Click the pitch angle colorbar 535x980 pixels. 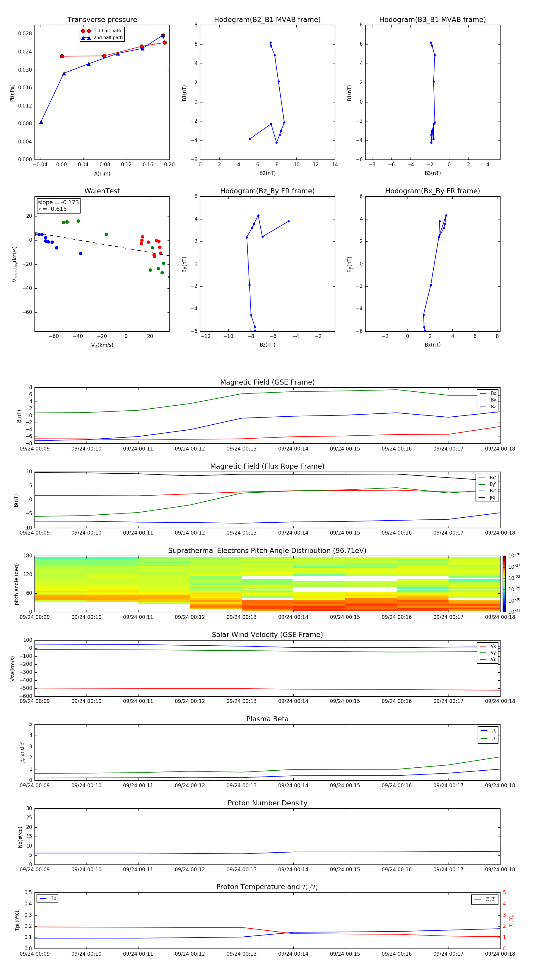[504, 584]
